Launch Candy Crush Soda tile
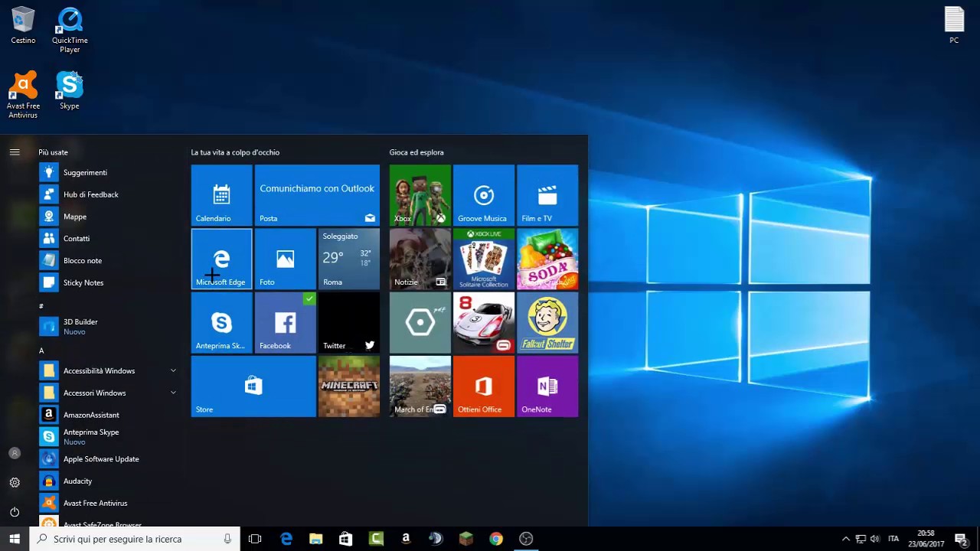 (547, 259)
